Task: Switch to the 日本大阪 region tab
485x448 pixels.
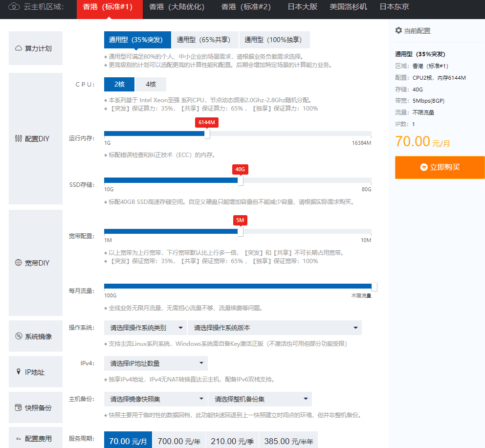Action: pos(302,7)
